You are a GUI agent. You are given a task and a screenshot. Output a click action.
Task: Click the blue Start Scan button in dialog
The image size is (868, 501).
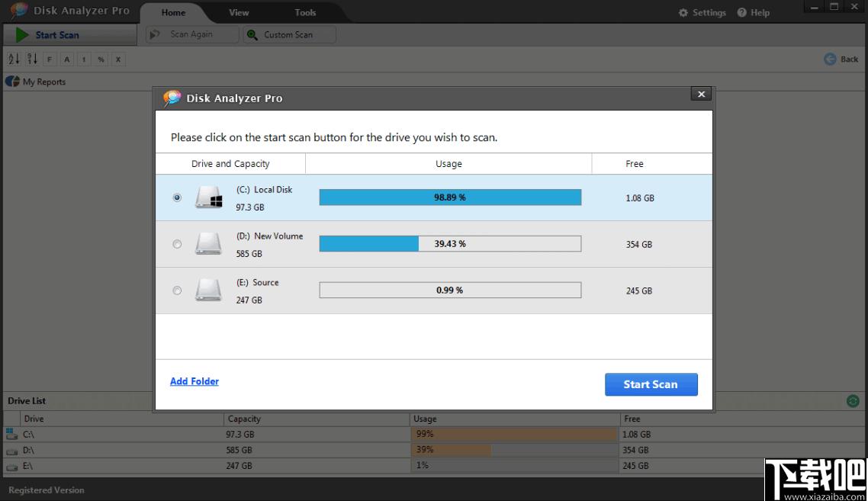tap(651, 384)
